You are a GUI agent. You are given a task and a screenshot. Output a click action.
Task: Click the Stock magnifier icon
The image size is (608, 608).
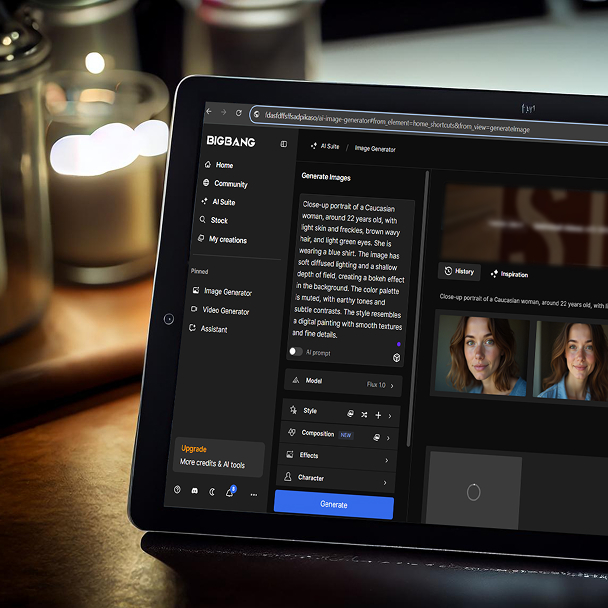click(x=202, y=219)
